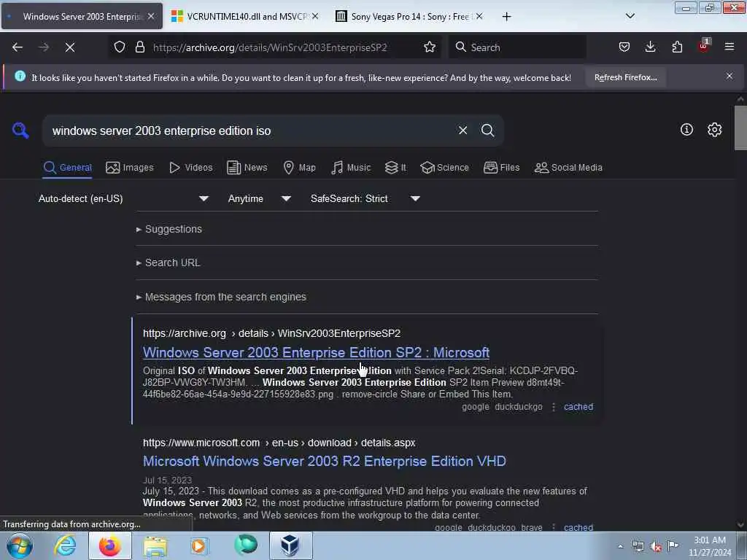The image size is (747, 560).
Task: Switch to Music search category
Action: 351,168
